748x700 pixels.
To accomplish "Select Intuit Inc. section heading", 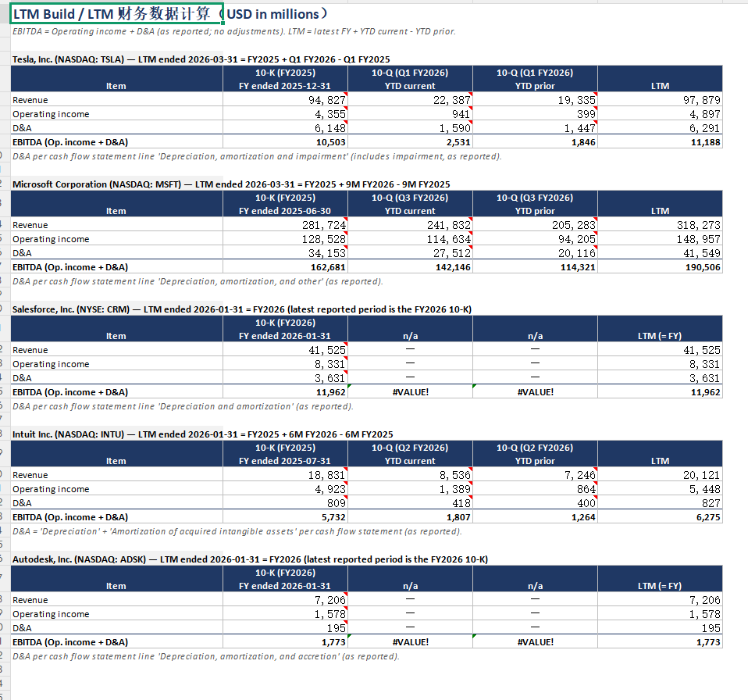I will (x=203, y=434).
